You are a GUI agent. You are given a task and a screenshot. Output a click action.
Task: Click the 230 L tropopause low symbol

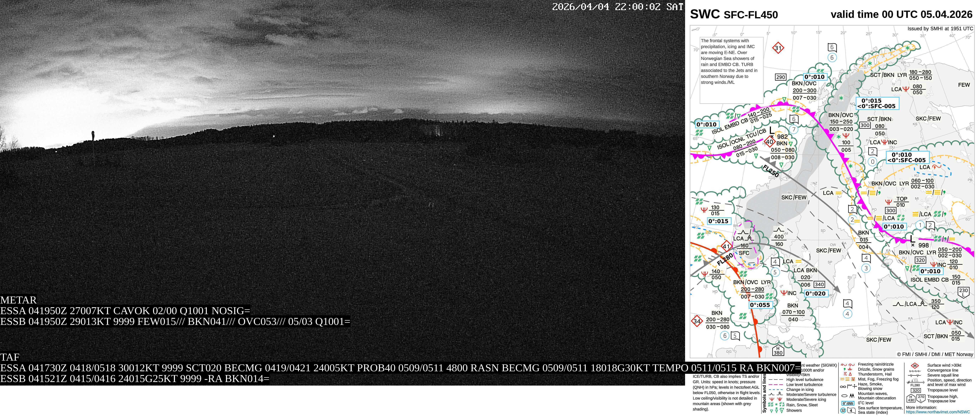click(963, 292)
